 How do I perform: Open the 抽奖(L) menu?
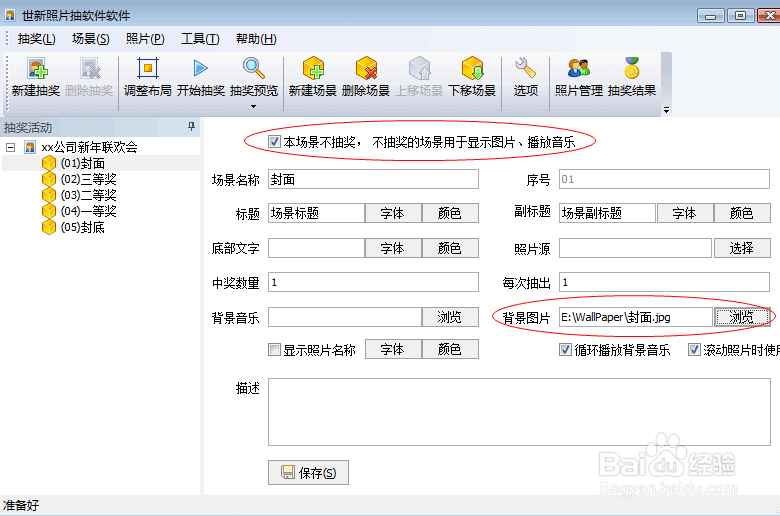pyautogui.click(x=36, y=39)
